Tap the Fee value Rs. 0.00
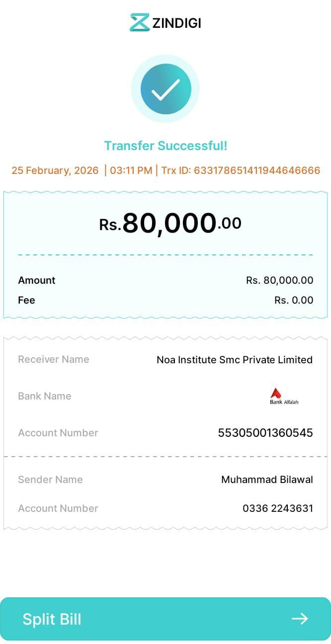 point(294,300)
